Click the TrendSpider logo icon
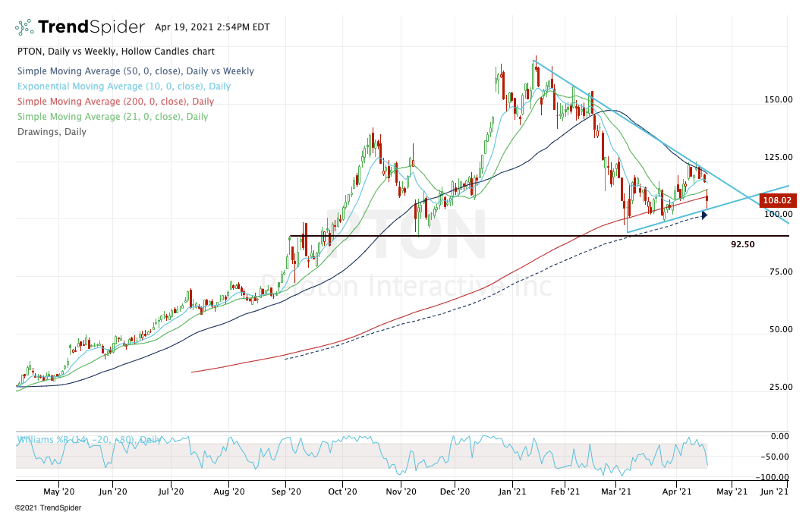Screen dimensions: 812x515 pyautogui.click(x=24, y=27)
